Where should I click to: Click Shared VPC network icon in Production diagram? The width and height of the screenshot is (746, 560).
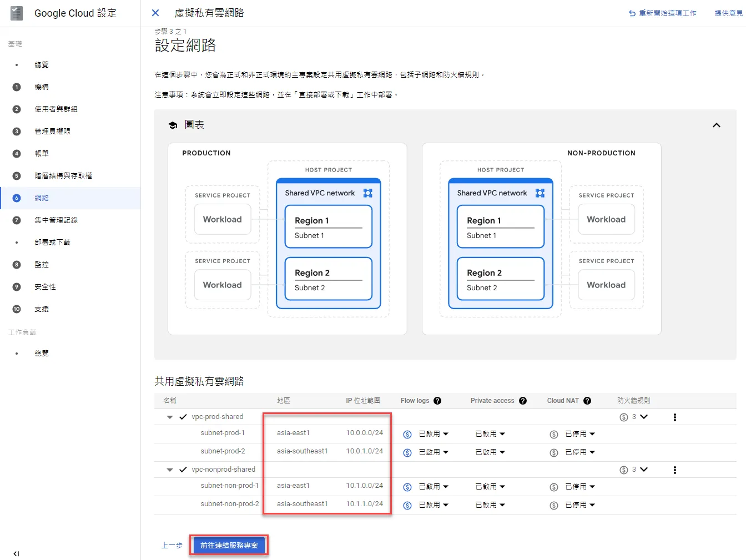pos(368,193)
